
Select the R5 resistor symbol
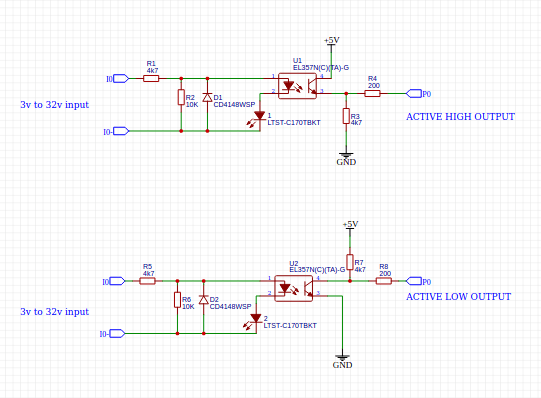pyautogui.click(x=147, y=281)
